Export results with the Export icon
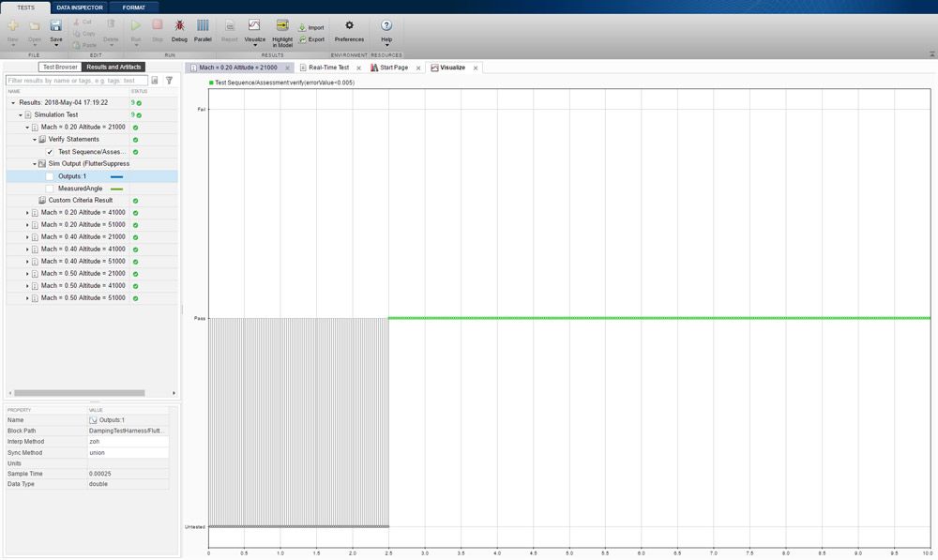The height and width of the screenshot is (560, 938). (310, 40)
